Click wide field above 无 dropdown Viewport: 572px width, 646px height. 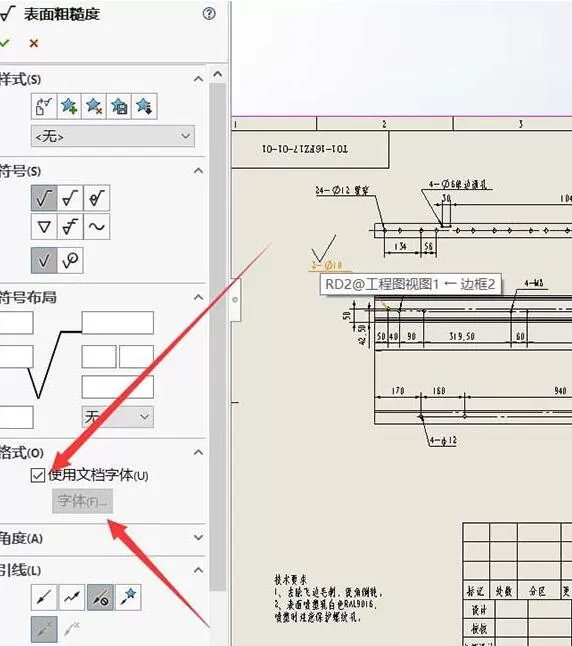point(117,386)
